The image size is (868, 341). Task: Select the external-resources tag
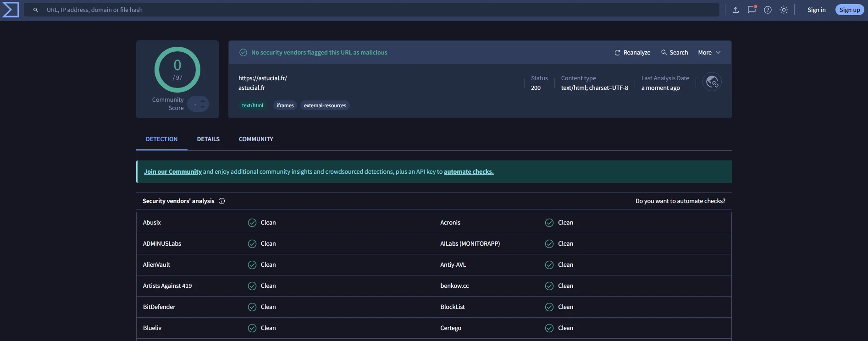tap(325, 105)
